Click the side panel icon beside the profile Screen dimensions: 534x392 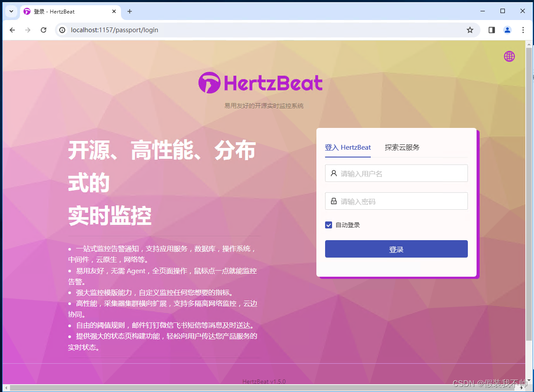491,30
